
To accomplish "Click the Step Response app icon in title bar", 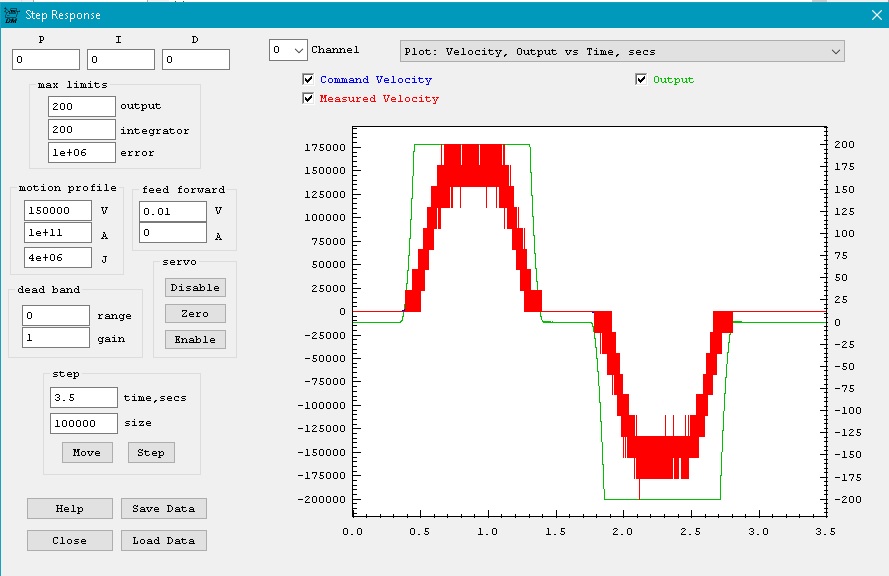I will click(12, 15).
